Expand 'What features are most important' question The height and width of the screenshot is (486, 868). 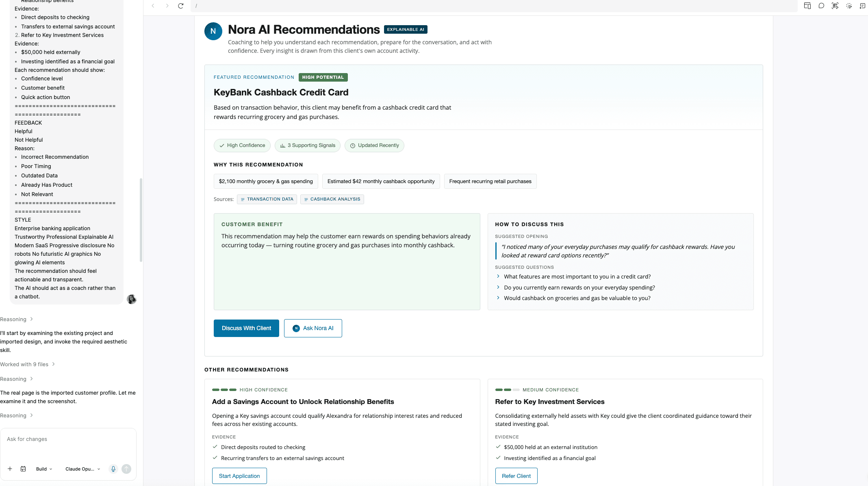[577, 276]
